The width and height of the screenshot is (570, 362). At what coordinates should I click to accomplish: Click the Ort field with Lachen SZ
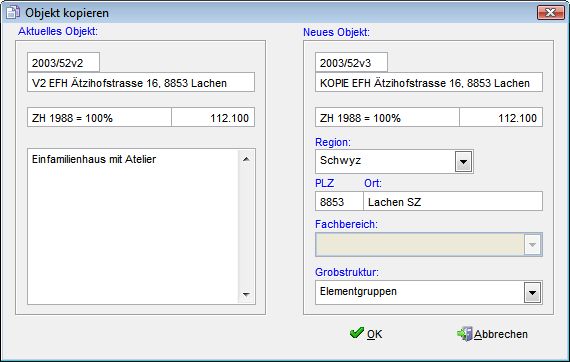tap(453, 201)
